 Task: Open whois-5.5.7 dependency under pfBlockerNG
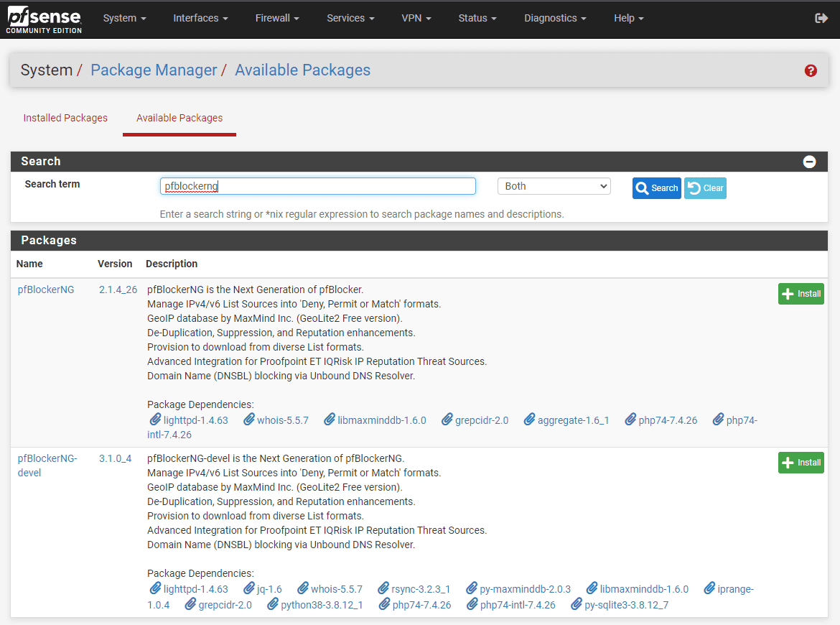tap(276, 420)
